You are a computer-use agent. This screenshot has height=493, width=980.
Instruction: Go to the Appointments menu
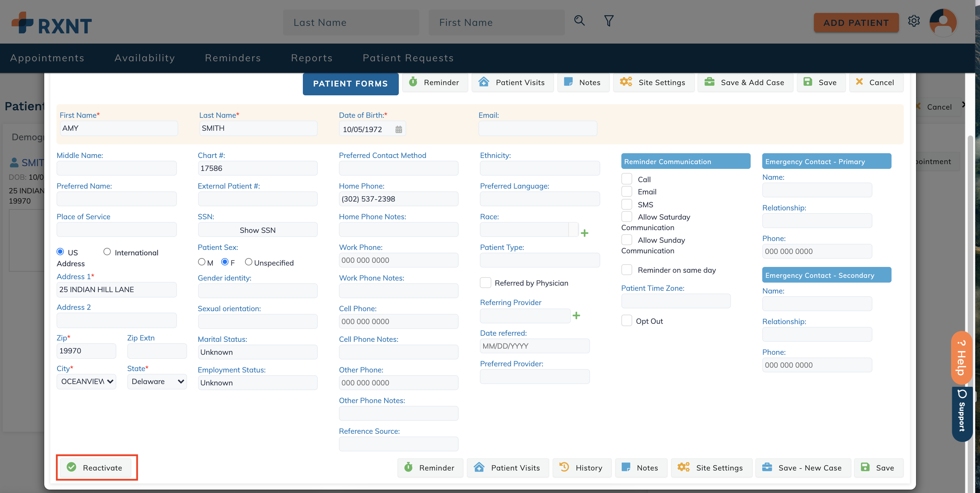click(47, 58)
